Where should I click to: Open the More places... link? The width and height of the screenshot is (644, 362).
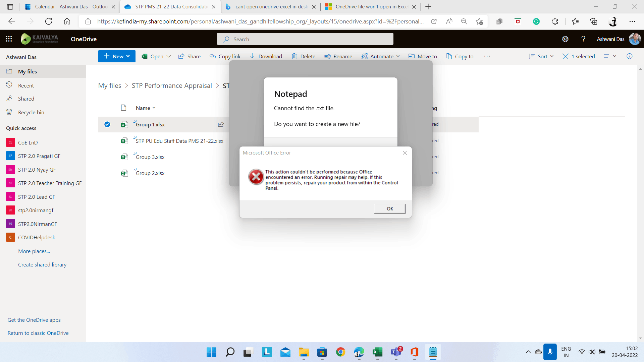[x=34, y=251]
